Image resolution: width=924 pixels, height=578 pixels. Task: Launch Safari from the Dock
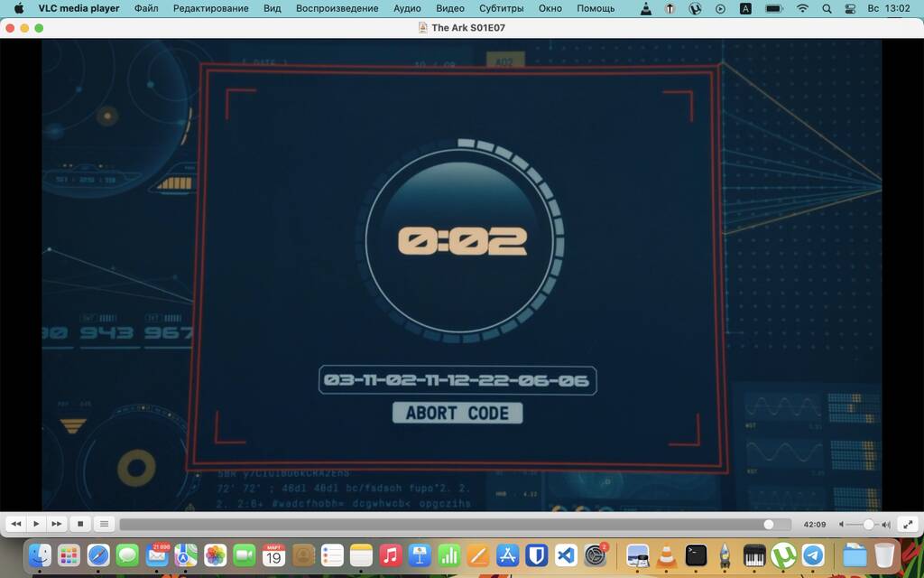click(98, 555)
